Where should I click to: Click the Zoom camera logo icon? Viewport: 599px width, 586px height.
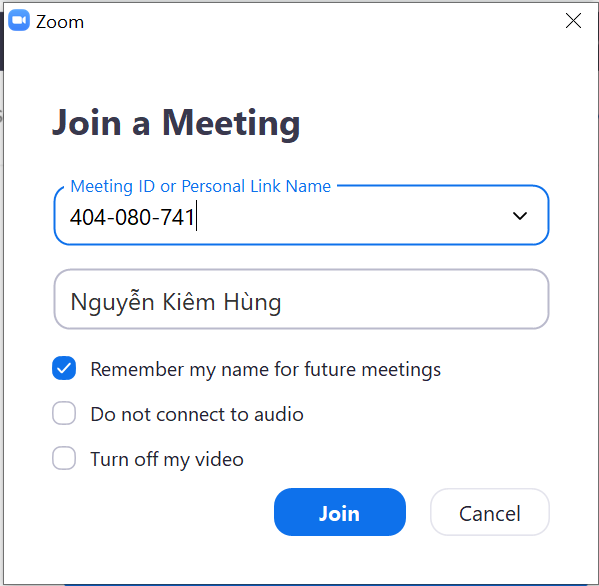19,20
